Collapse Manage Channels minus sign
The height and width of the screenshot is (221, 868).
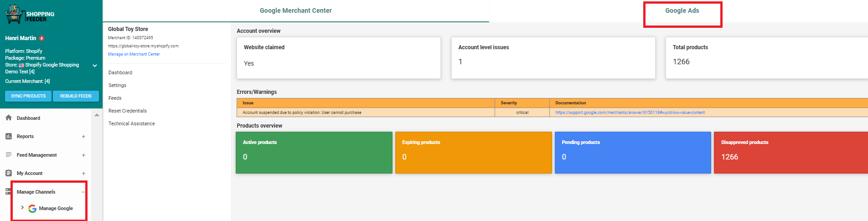83,192
